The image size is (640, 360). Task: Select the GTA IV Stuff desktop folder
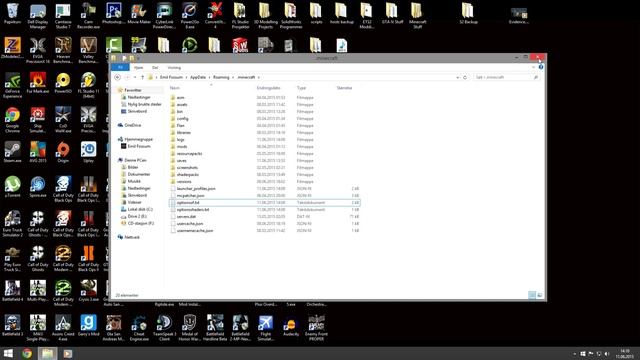tap(392, 15)
